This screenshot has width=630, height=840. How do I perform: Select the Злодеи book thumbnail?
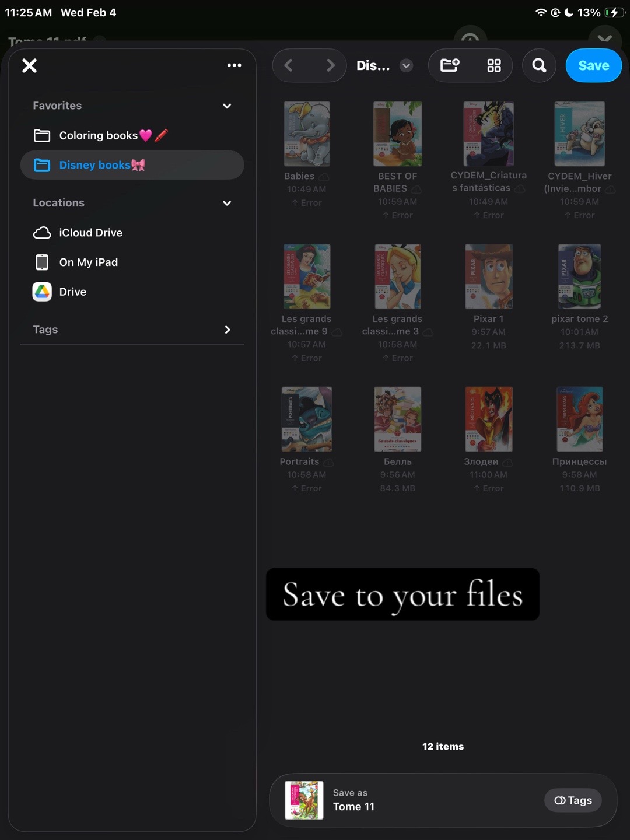click(489, 419)
